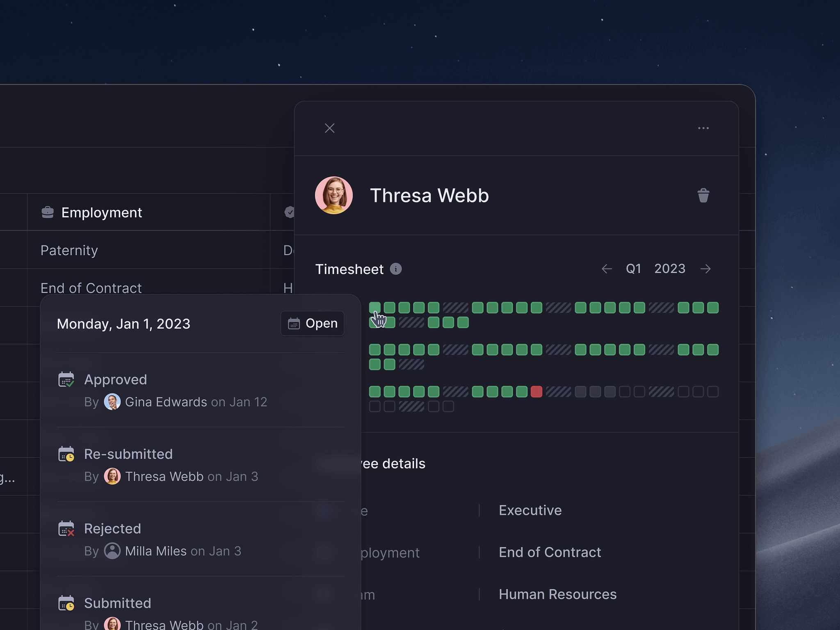Click Thresa Webb profile photo in header

[x=333, y=195]
